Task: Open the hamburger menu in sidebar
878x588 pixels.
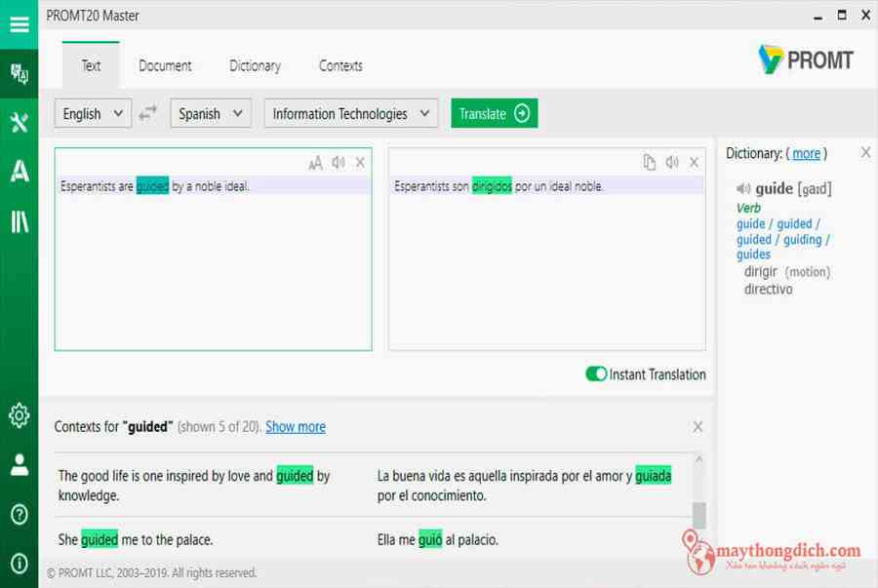Action: coord(20,24)
